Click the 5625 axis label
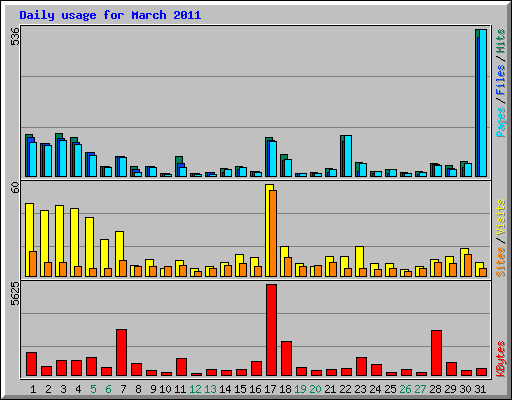 [15, 294]
